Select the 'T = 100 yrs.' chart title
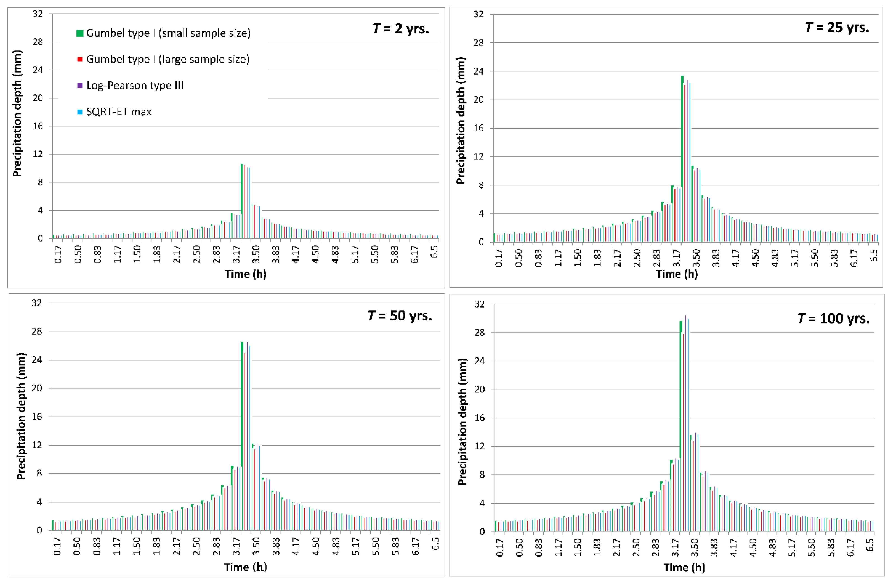Screen dimensions: 892x588 pyautogui.click(x=833, y=318)
